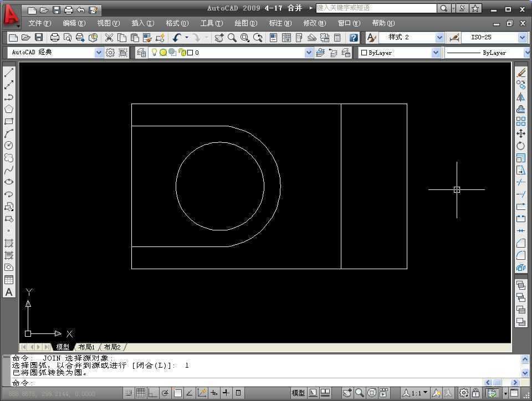
Task: Click the Fillet tool
Action: click(521, 255)
